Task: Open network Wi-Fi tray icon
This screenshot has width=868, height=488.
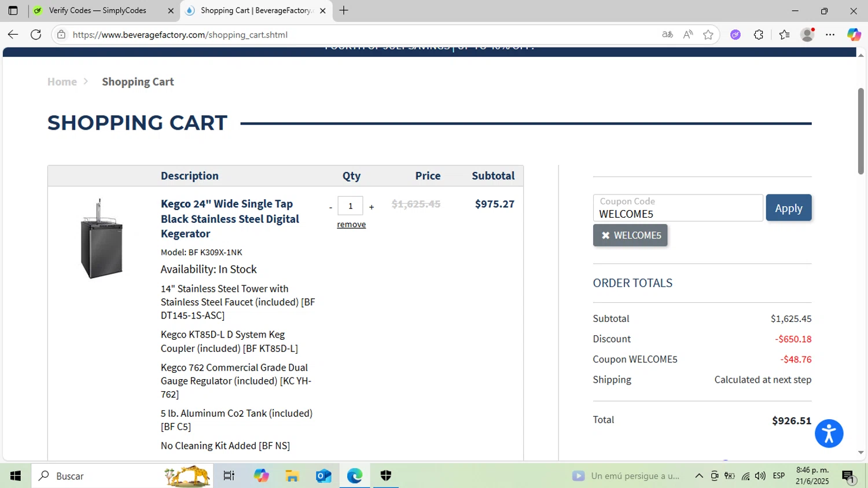Action: coord(745,476)
